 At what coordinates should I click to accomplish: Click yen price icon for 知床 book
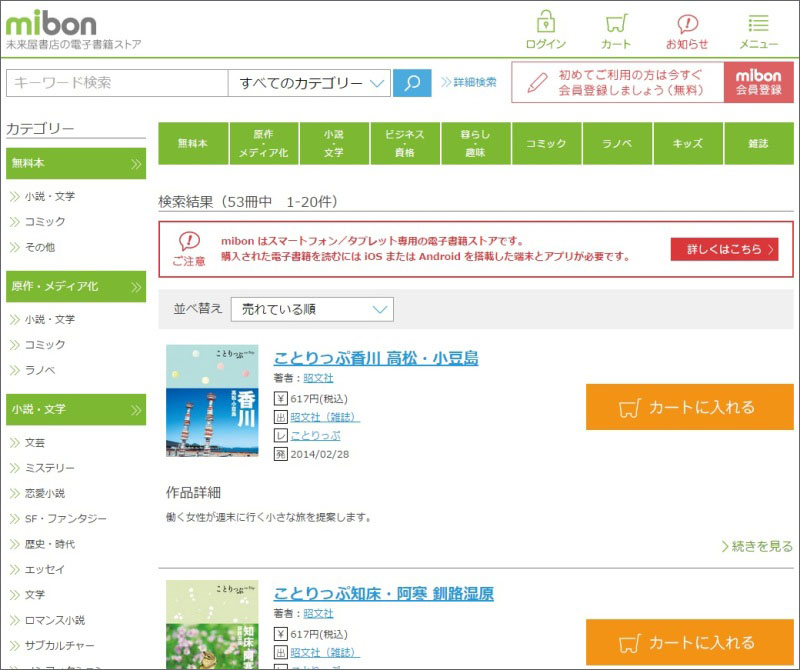coord(281,634)
